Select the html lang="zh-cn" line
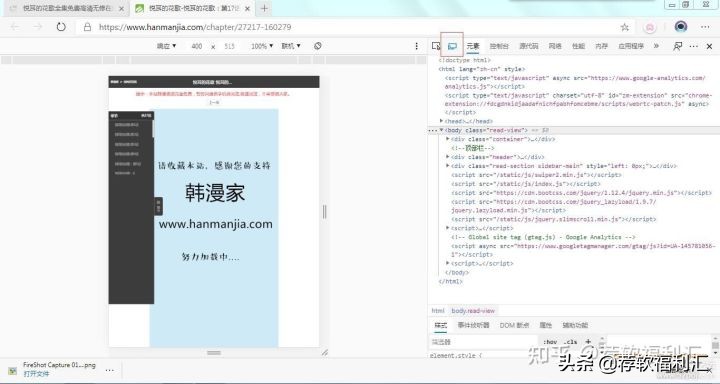Image resolution: width=720 pixels, height=384 pixels. tap(482, 69)
